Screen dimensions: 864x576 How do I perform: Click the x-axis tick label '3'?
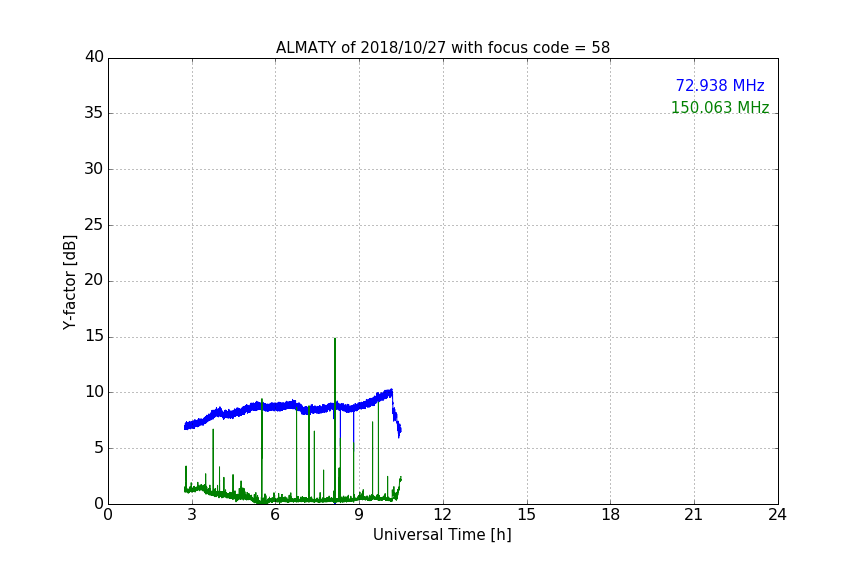192,515
